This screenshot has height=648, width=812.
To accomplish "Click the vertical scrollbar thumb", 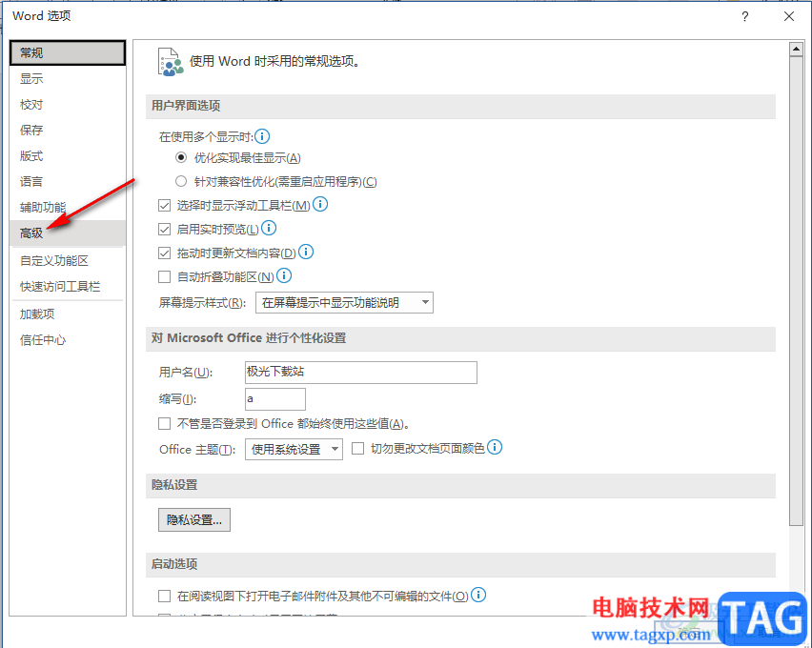I will click(x=796, y=291).
